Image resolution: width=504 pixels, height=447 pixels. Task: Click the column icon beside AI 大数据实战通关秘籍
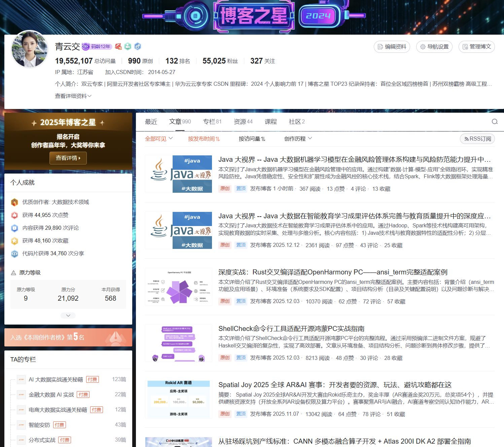click(21, 379)
